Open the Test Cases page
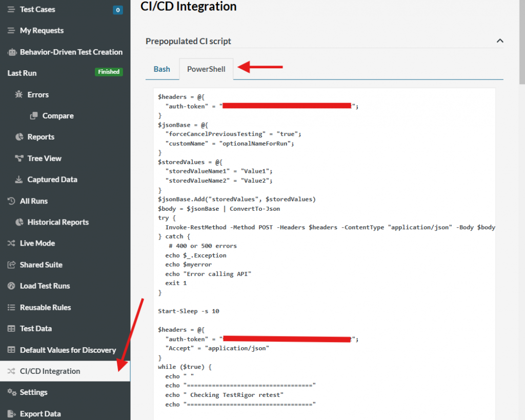Image resolution: width=525 pixels, height=420 pixels. pos(37,9)
